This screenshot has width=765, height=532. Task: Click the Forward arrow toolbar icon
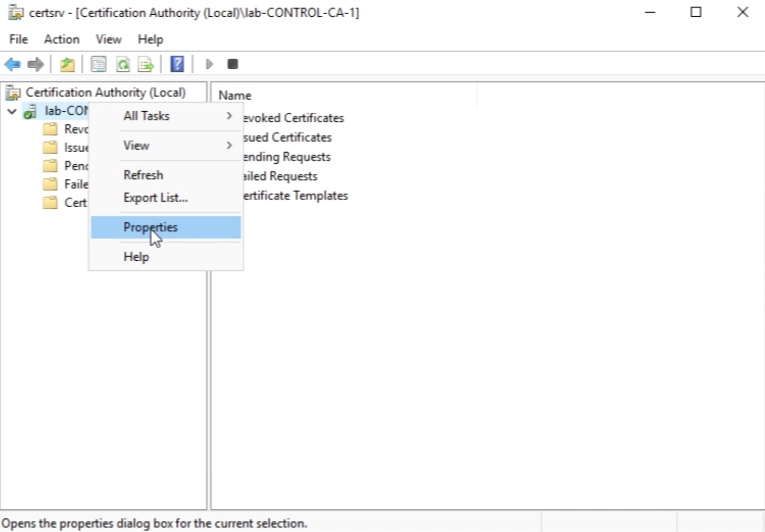coord(36,65)
